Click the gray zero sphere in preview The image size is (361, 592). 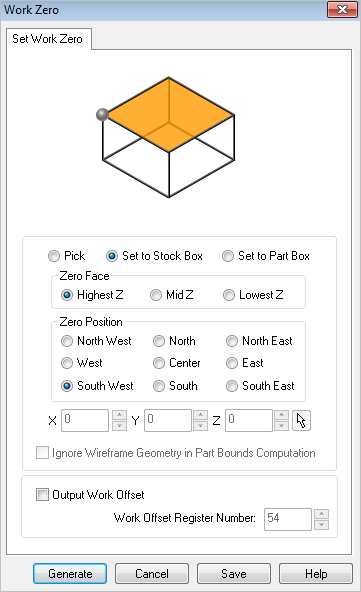(x=102, y=114)
